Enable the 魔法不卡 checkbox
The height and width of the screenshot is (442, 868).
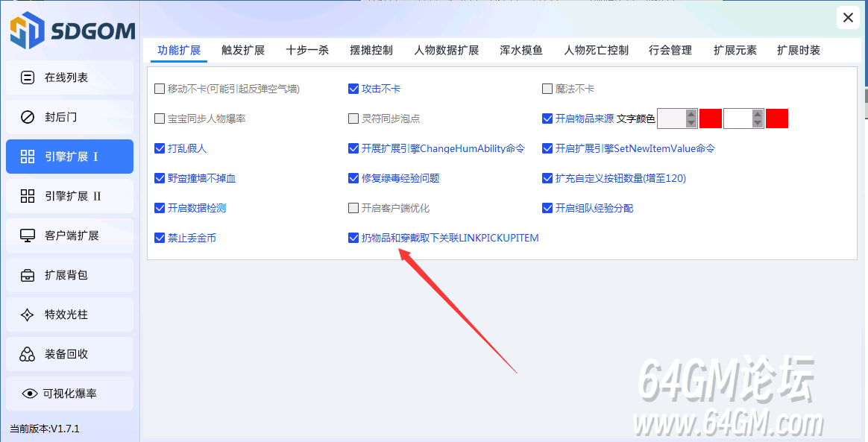click(547, 89)
